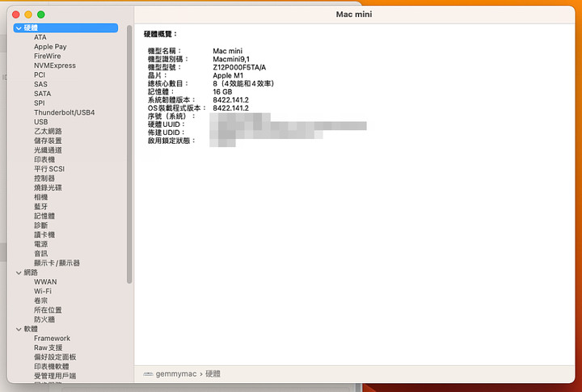The width and height of the screenshot is (582, 392).
Task: Select 光纖通道 in the sidebar
Action: 48,150
